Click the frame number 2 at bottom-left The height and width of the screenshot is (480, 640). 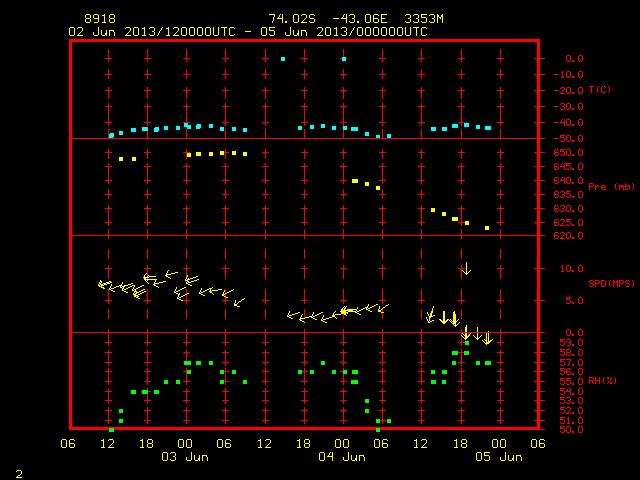click(x=19, y=474)
